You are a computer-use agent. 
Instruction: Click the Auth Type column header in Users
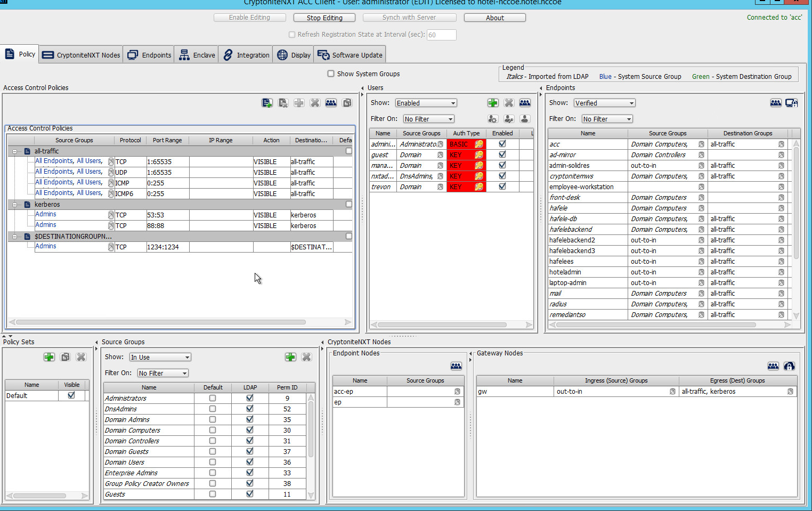[466, 133]
